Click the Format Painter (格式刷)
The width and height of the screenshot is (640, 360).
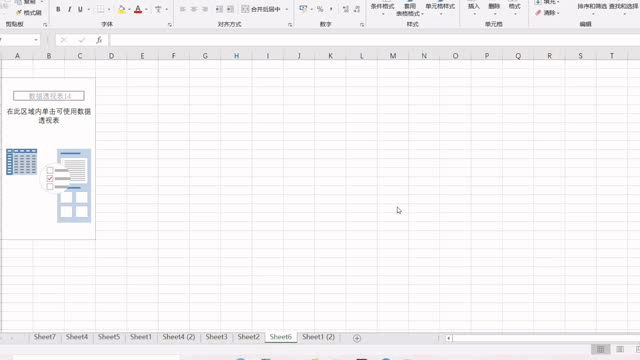(29, 13)
